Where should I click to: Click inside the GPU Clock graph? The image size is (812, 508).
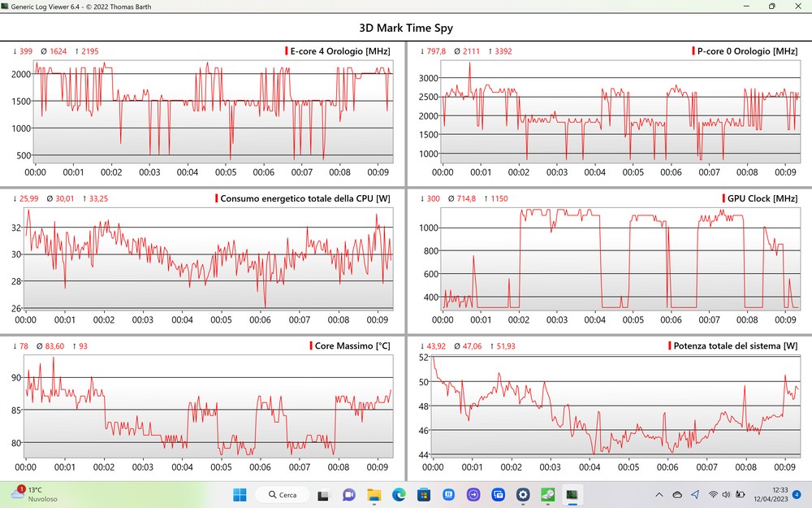pos(620,258)
